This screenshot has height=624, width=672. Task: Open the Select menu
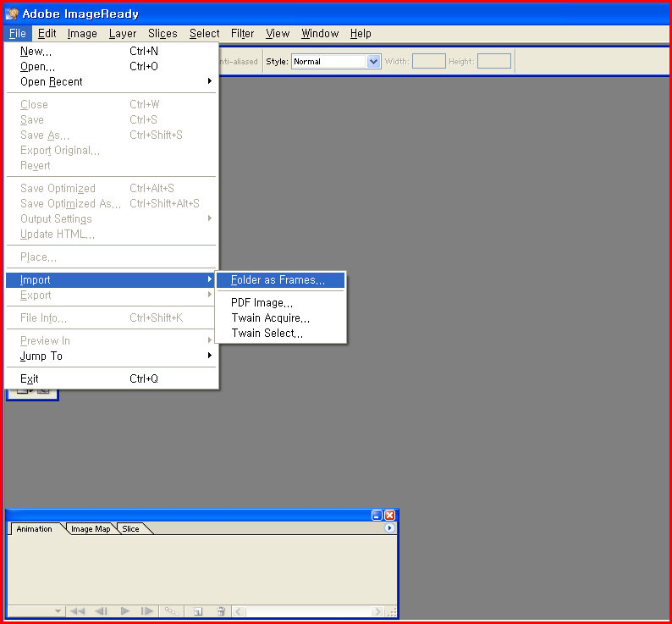tap(205, 34)
